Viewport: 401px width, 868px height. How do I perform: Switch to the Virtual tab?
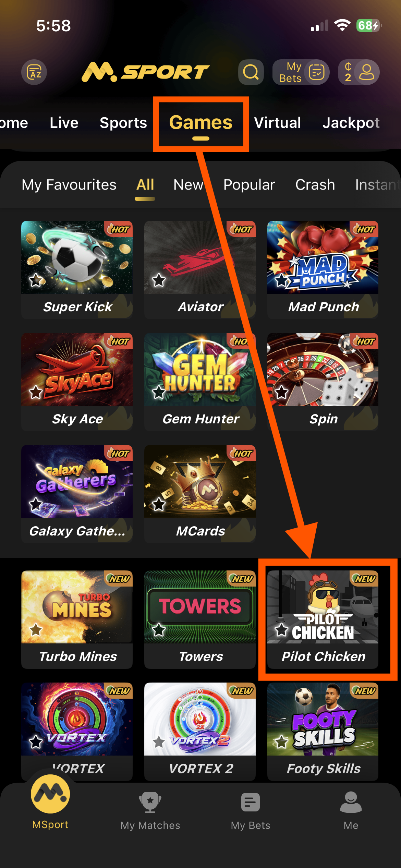point(278,123)
